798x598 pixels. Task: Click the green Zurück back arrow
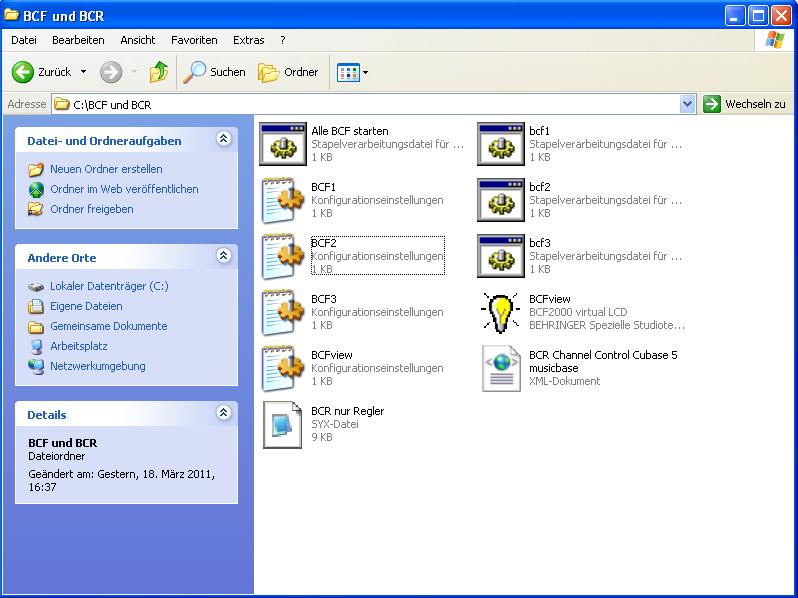24,72
